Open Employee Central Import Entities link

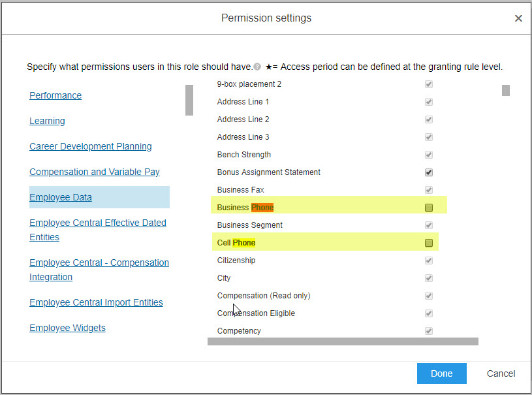(x=96, y=302)
